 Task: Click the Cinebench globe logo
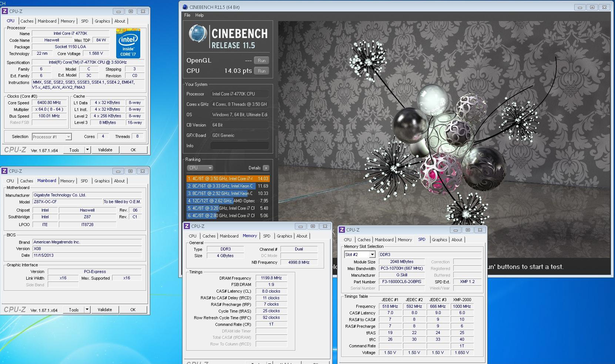tap(197, 34)
